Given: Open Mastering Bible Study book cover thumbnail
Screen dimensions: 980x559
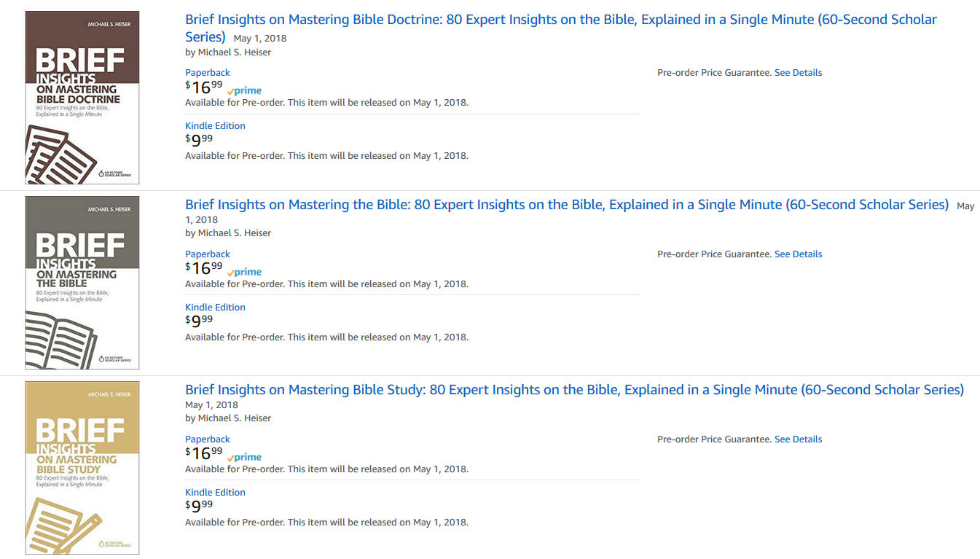Looking at the screenshot, I should [x=82, y=468].
